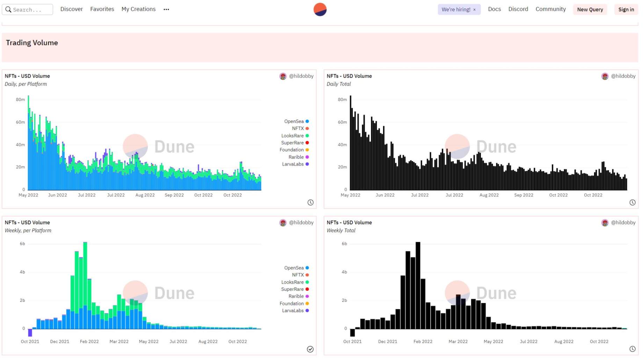The width and height of the screenshot is (644, 360).
Task: Open the Discover menu item
Action: [x=71, y=9]
